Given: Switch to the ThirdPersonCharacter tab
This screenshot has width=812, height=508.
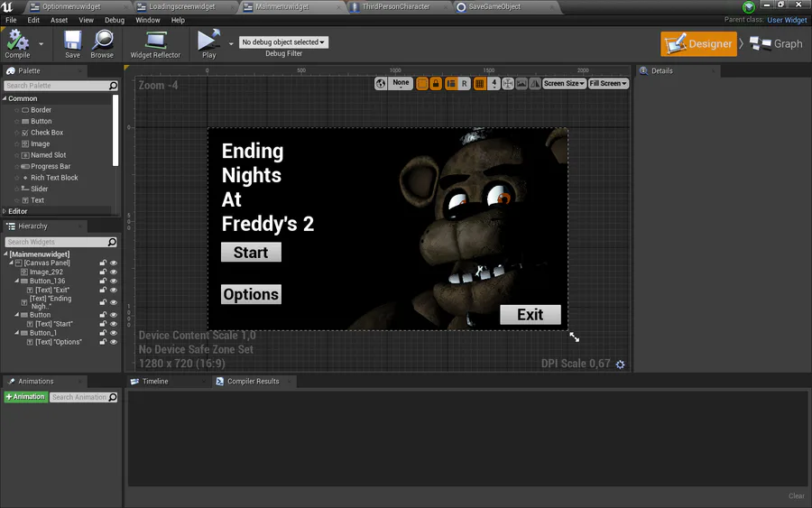Looking at the screenshot, I should coord(396,6).
